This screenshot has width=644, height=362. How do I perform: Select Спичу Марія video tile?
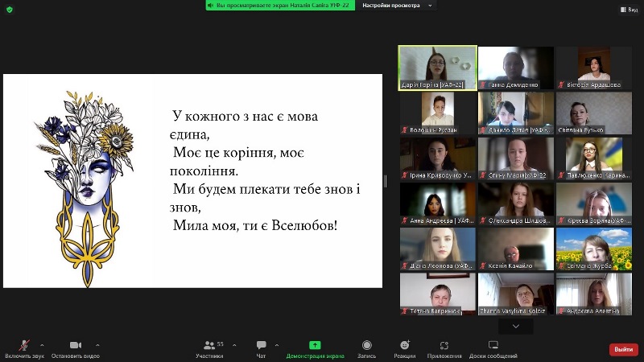516,158
